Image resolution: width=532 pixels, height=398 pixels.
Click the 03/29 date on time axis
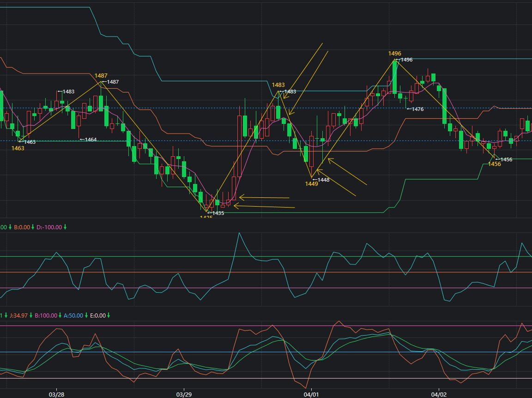184,394
